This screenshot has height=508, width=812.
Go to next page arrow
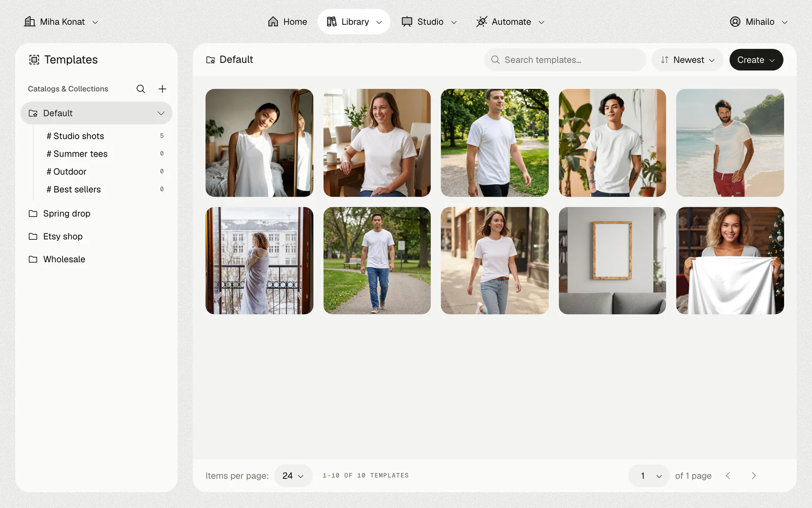(x=754, y=475)
